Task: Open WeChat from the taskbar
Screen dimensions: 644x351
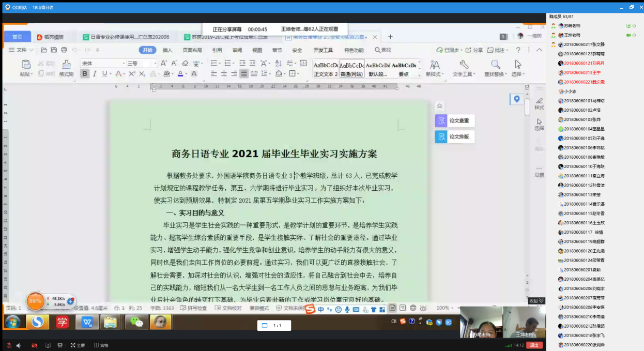Action: 136,322
